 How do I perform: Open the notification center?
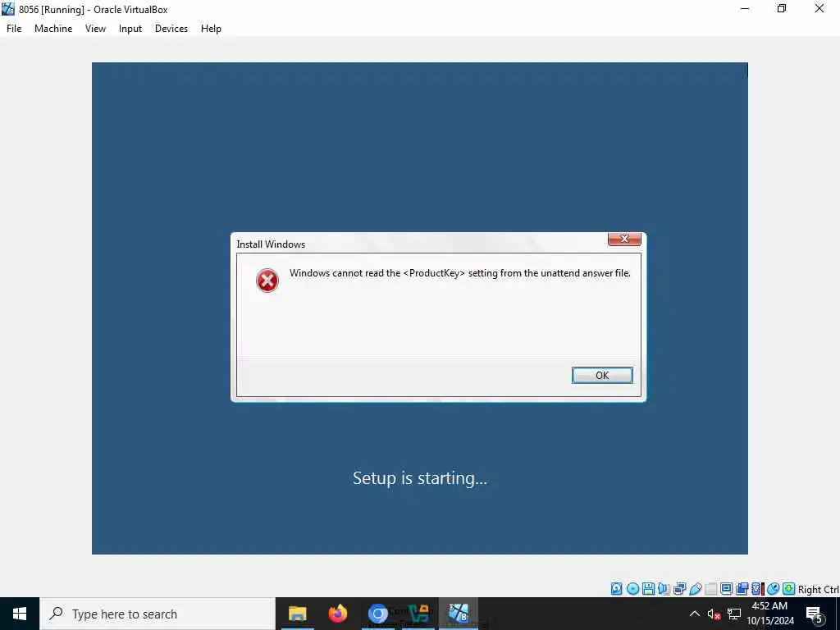(815, 614)
